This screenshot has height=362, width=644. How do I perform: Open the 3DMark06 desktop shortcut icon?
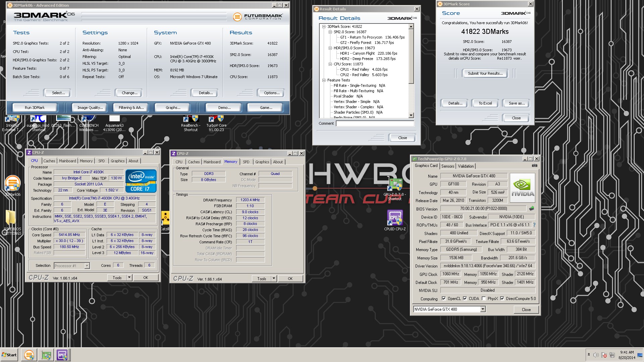[x=12, y=184]
